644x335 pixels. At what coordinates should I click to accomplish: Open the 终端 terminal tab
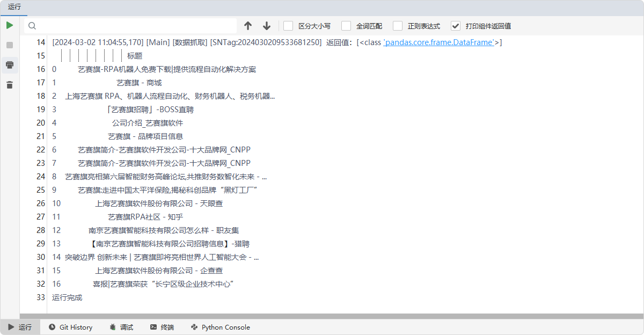pyautogui.click(x=162, y=327)
